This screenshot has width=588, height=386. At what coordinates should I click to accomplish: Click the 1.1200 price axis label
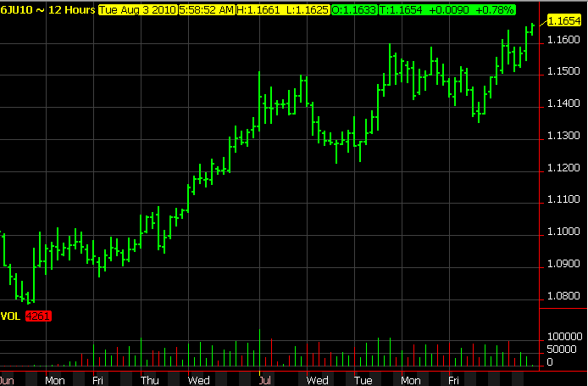(563, 167)
